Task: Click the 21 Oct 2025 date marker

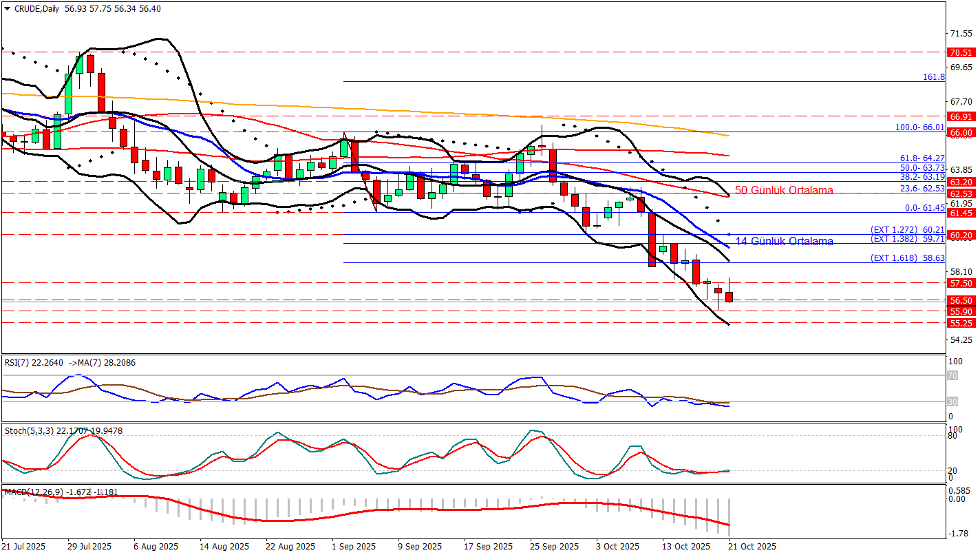Action: [752, 546]
